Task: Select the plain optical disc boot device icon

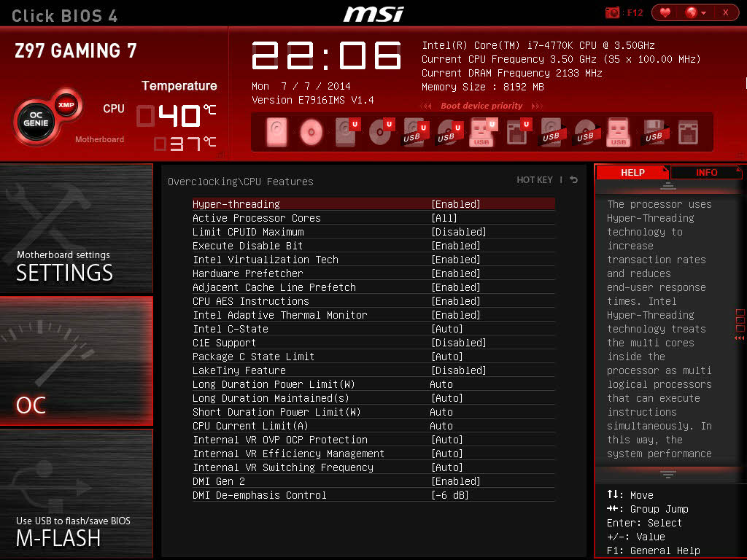Action: pos(311,132)
